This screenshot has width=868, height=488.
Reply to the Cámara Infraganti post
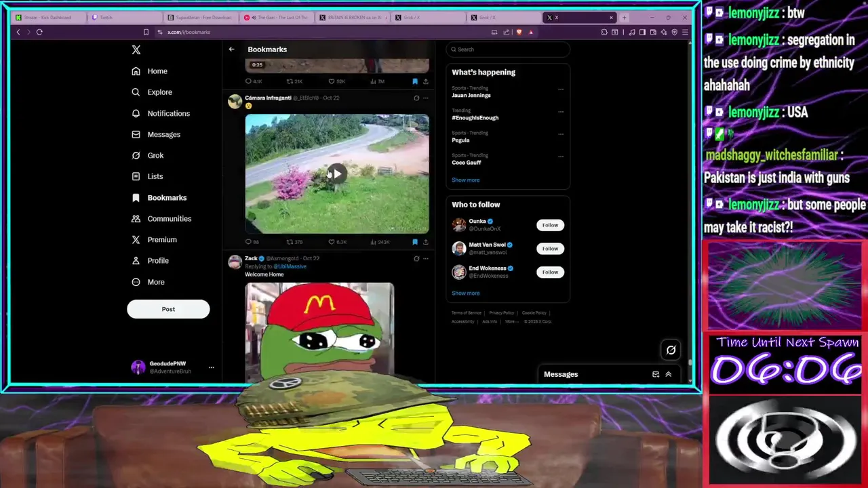[249, 242]
